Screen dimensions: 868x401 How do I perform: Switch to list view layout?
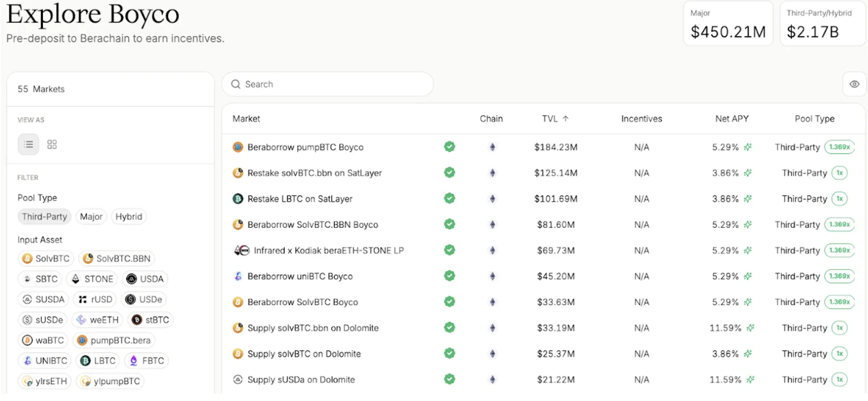29,144
